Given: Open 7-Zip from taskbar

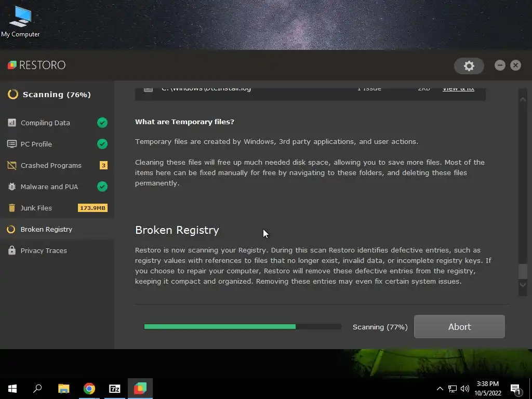Looking at the screenshot, I should (115, 389).
